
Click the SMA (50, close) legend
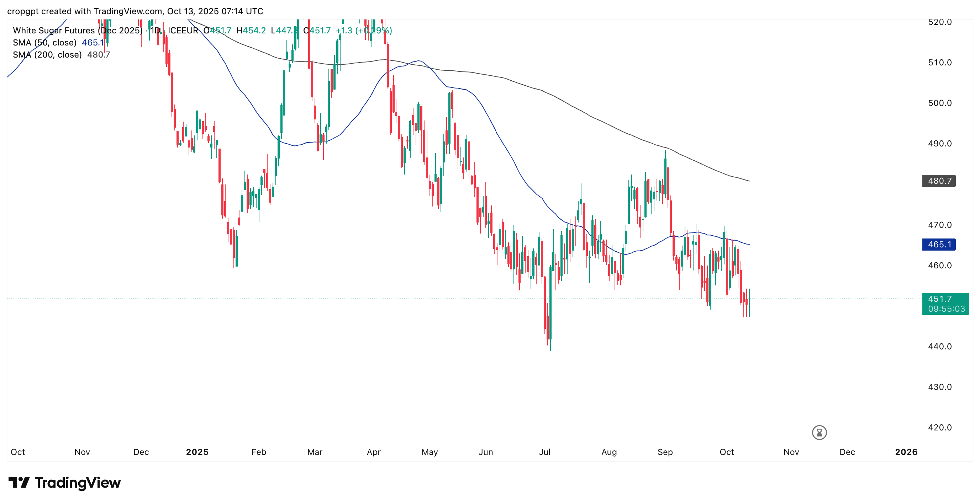44,43
